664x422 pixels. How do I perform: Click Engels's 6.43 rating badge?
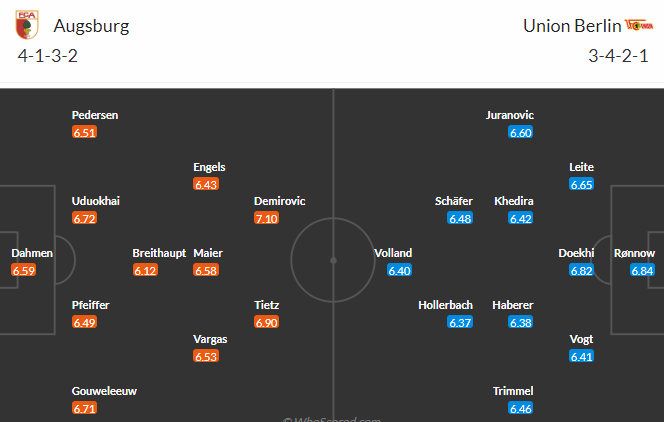click(206, 185)
